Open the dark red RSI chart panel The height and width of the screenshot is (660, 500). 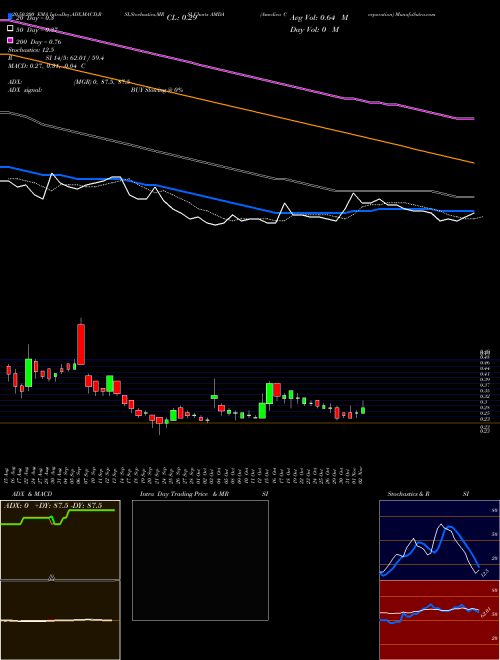tap(439, 620)
